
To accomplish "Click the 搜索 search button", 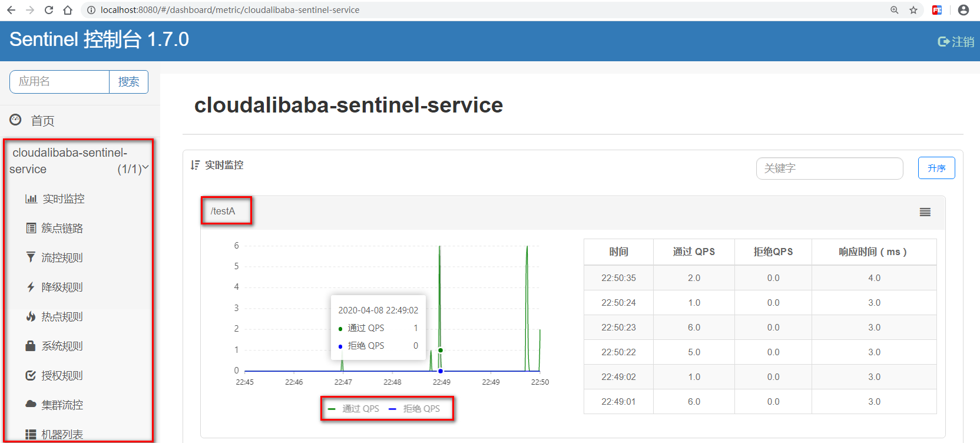I will (128, 82).
